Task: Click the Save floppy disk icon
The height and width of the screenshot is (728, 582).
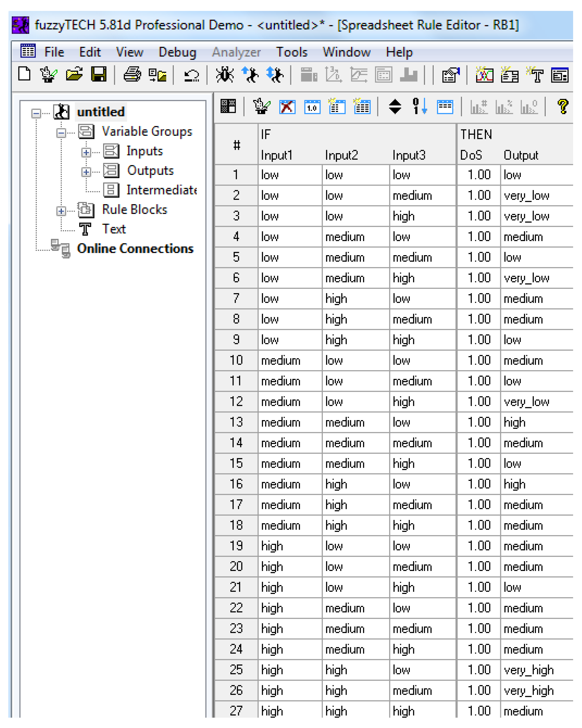Action: (x=99, y=74)
